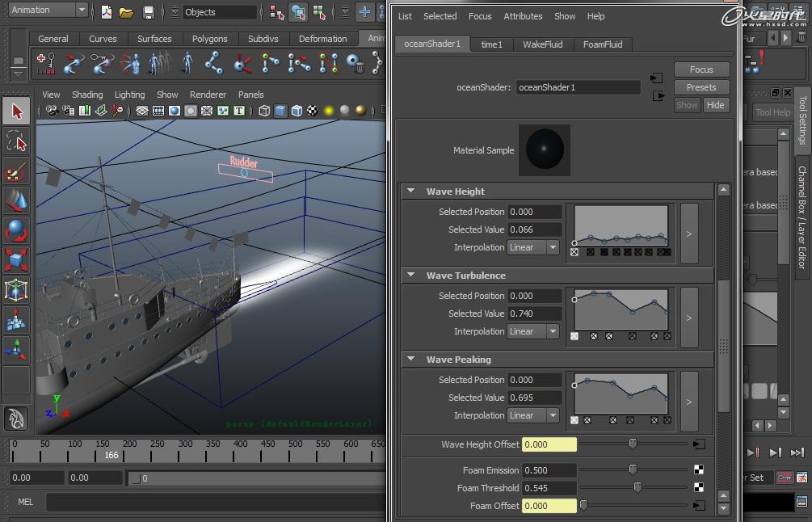Collapse the Wave Height section
812x522 pixels.
(410, 192)
